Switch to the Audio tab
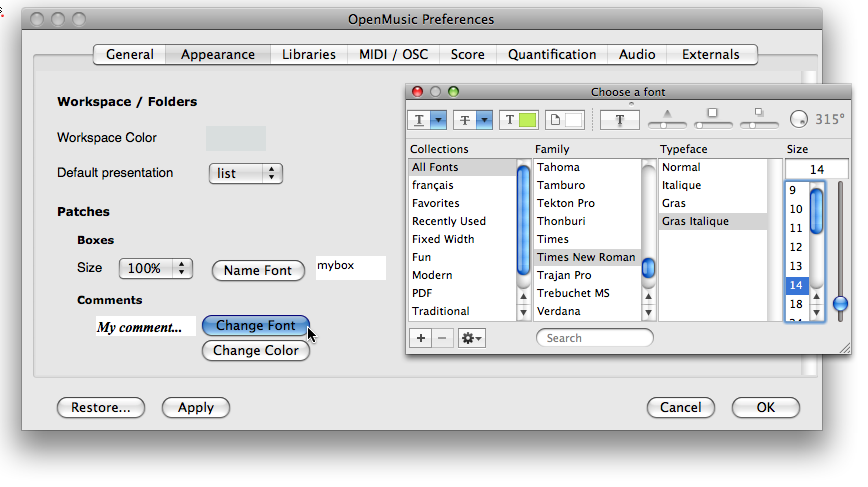868x487 pixels. click(637, 54)
